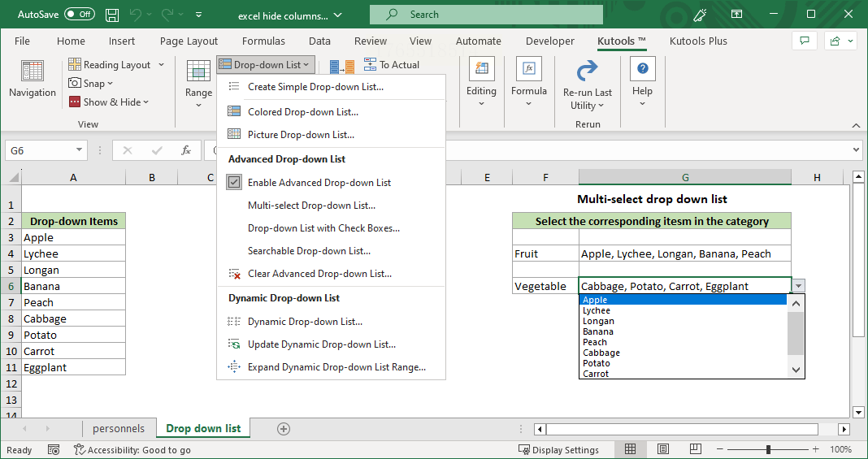Uncheck Enable Advanced Drop-down List

(x=234, y=183)
